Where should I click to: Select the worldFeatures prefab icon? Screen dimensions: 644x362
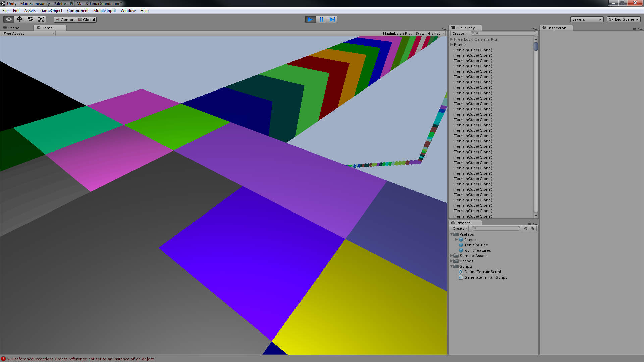coord(461,250)
